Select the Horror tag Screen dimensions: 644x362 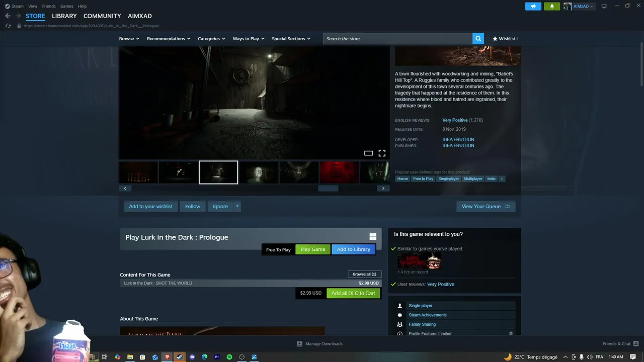click(x=403, y=178)
